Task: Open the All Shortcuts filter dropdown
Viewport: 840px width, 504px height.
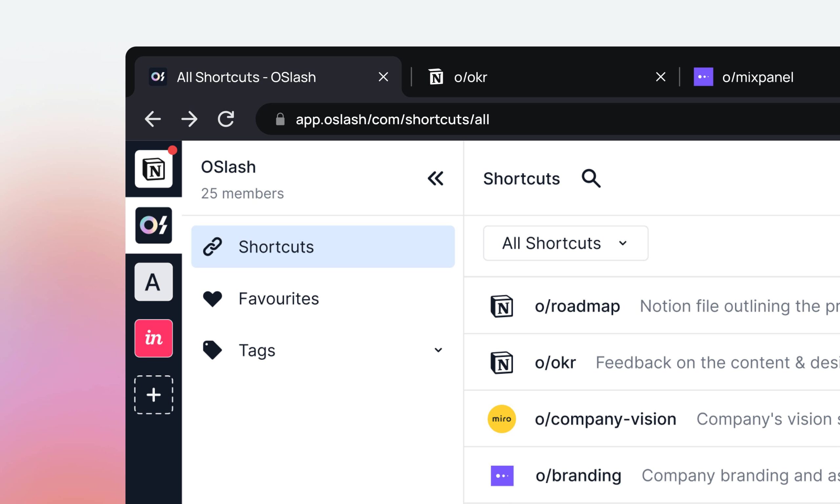Action: [566, 243]
